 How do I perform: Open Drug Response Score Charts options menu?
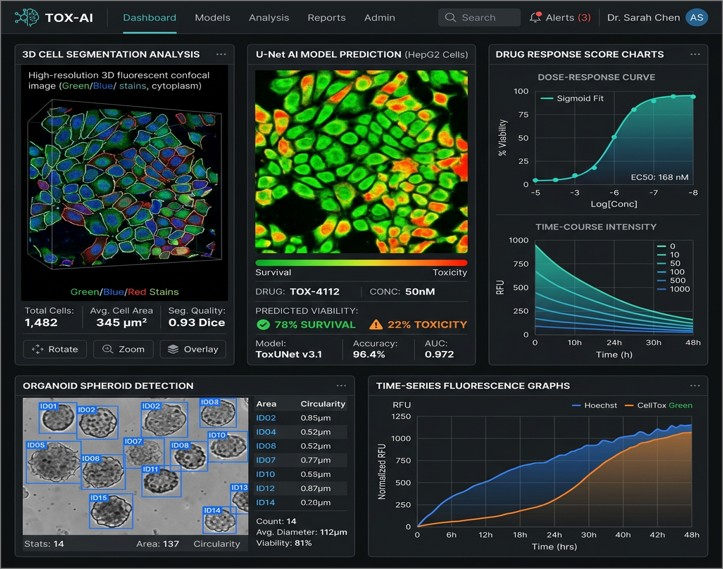(x=695, y=54)
